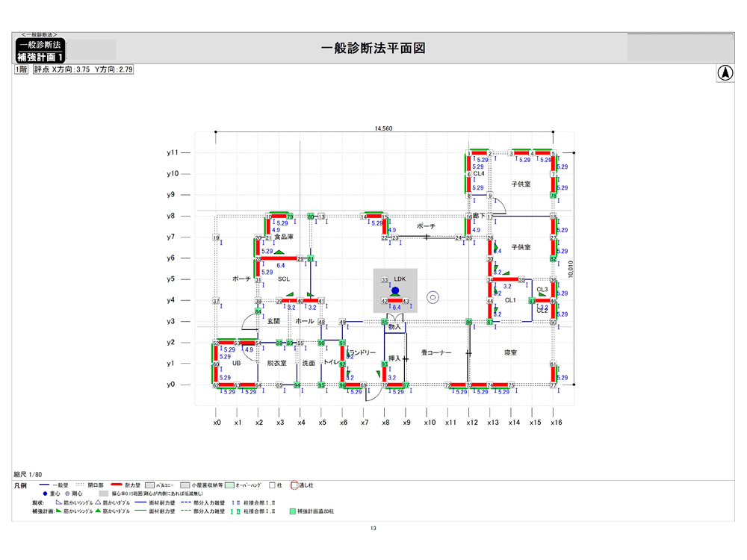Click the x10 axis grid label
Image resolution: width=747 pixels, height=560 pixels.
429,423
